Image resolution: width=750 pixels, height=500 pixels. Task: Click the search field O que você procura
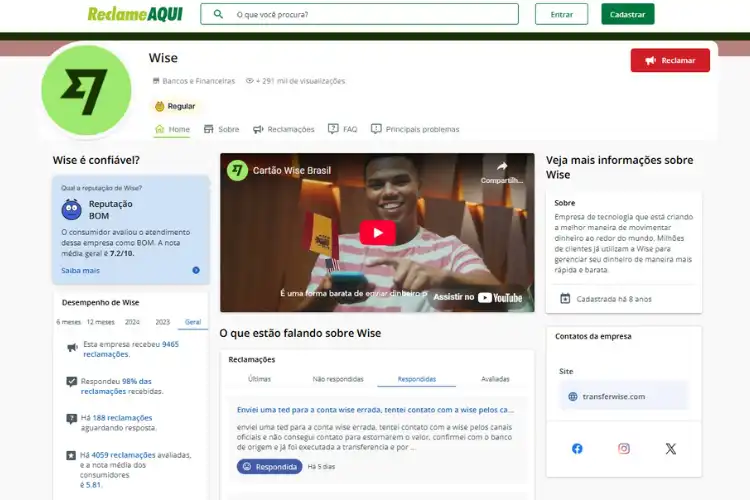point(359,14)
